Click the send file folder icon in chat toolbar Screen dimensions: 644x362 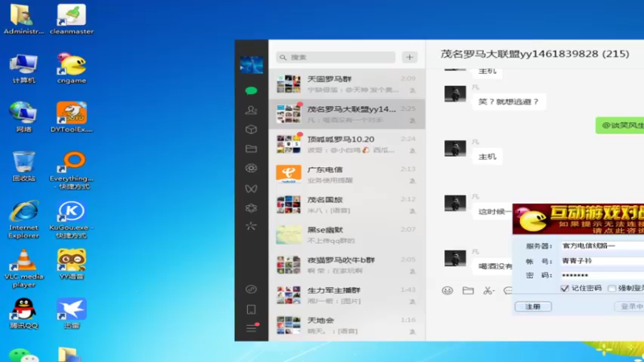click(468, 290)
